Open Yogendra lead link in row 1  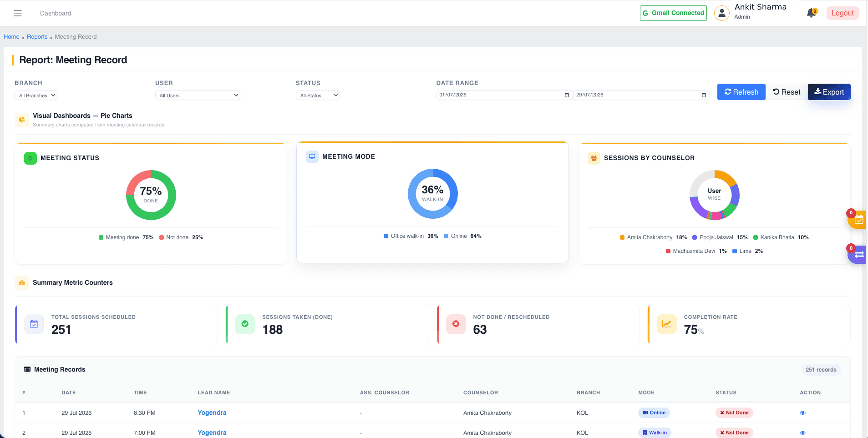(x=212, y=413)
